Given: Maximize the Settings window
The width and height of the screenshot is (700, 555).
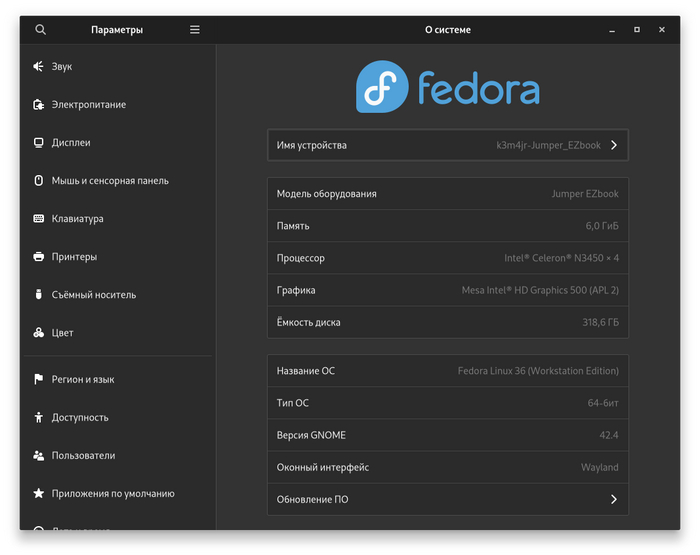Looking at the screenshot, I should click(637, 30).
